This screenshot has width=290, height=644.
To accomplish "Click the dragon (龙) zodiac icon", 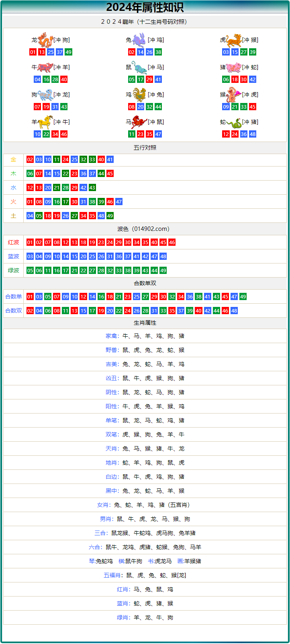I will tap(45, 40).
